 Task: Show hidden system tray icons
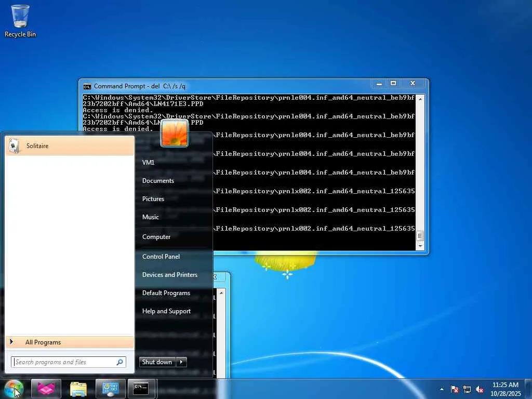point(442,389)
